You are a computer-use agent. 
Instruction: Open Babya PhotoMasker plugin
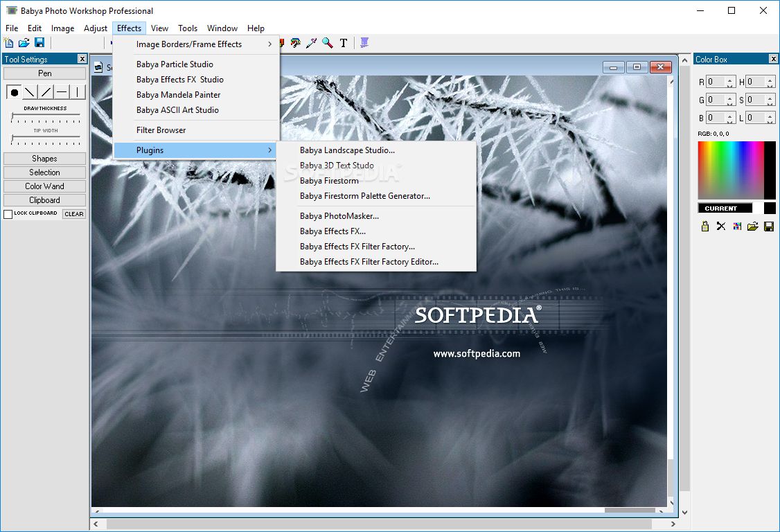pyautogui.click(x=376, y=216)
